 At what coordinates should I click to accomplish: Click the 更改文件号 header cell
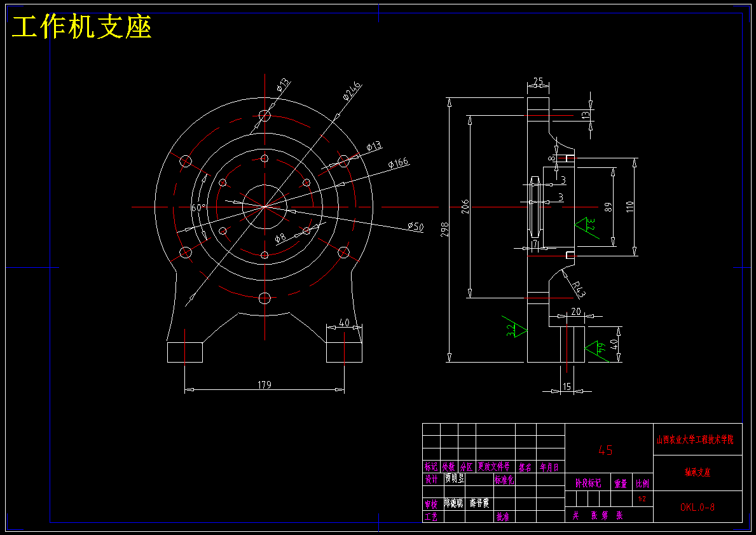coord(493,466)
